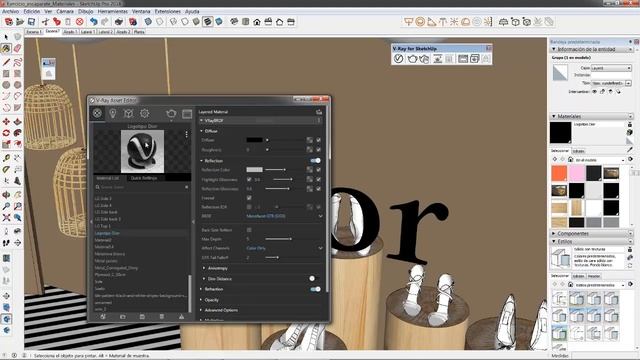640x360 pixels.
Task: Toggle the Reflection layer switch
Action: 315,160
